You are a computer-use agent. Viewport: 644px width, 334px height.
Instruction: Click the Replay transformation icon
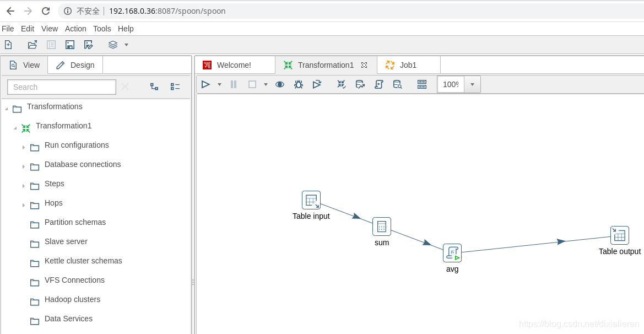[x=317, y=84]
